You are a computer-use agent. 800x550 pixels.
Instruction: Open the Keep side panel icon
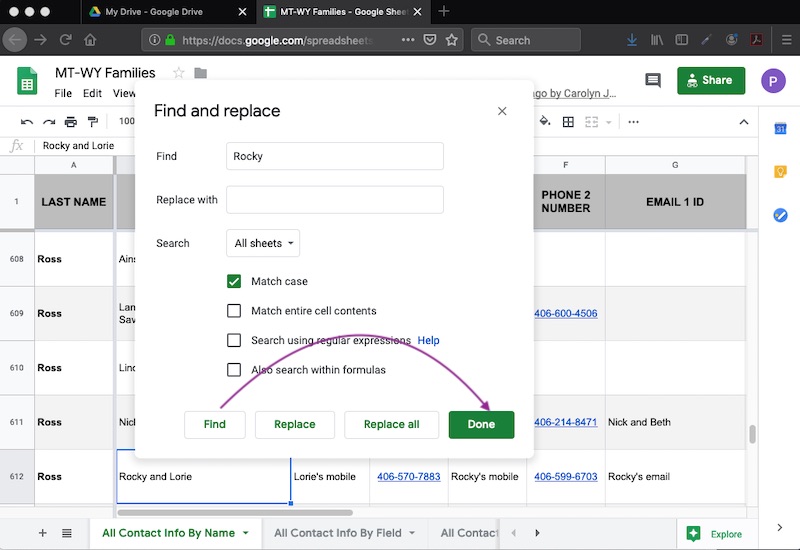click(x=780, y=171)
